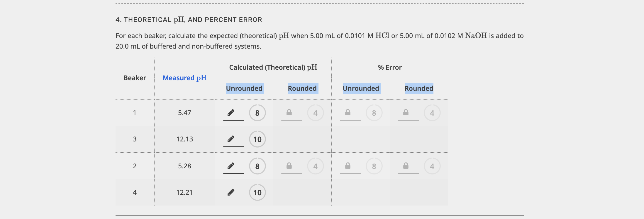The height and width of the screenshot is (219, 644).
Task: Click the 10 attempts counter beside Beaker 4's pencil
Action: coord(257,192)
